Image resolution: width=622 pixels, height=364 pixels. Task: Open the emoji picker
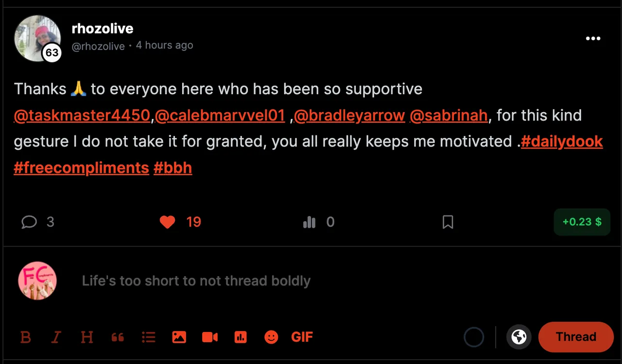coord(271,337)
